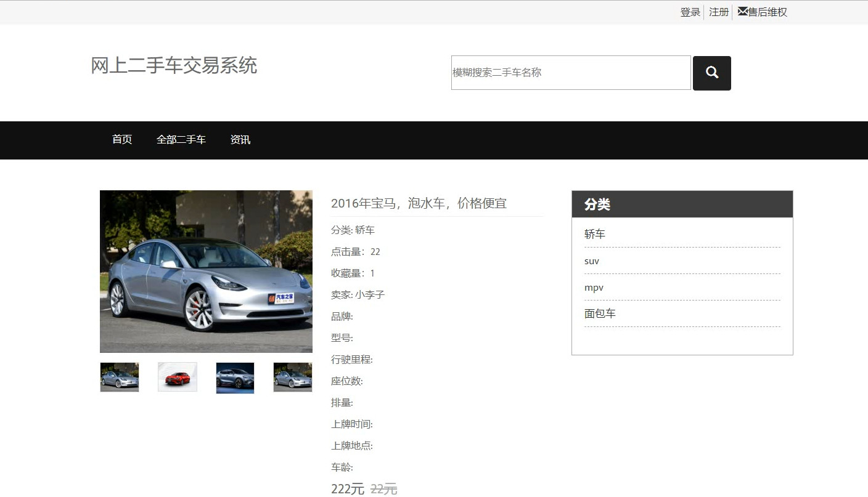Click the title 2016年宝马，泡水车，价格便宜
868x497 pixels.
pyautogui.click(x=419, y=203)
